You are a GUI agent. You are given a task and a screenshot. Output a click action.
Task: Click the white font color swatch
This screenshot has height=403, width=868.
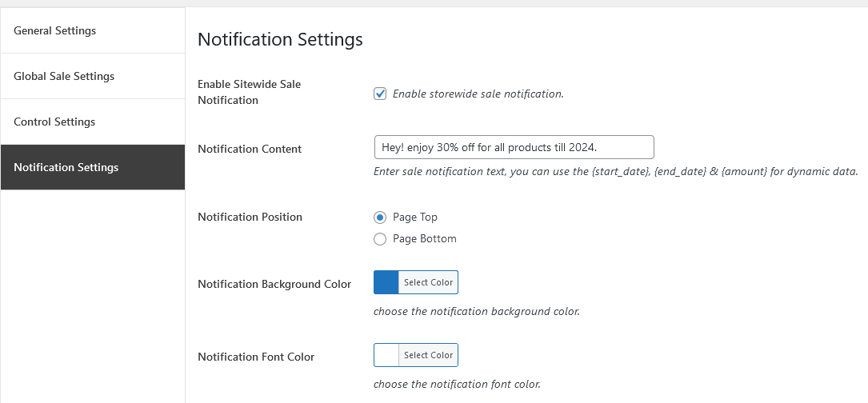tap(386, 355)
